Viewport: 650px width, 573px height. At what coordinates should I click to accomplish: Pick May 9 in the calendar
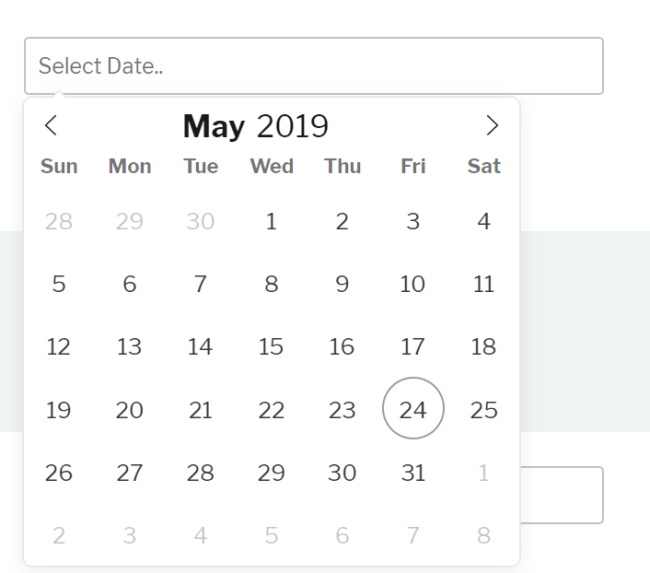pyautogui.click(x=342, y=284)
